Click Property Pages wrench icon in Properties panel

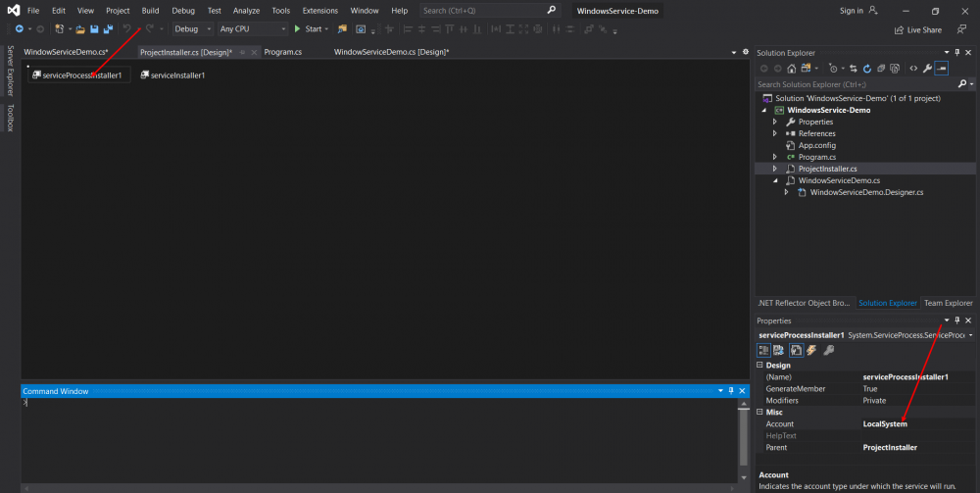[829, 351]
